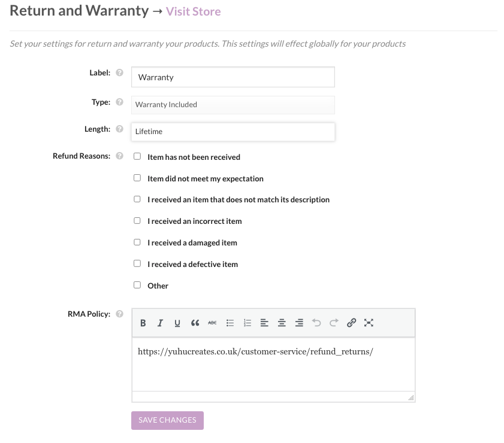Click the 'RMA Policy:' label text
This screenshot has height=443, width=504.
89,314
